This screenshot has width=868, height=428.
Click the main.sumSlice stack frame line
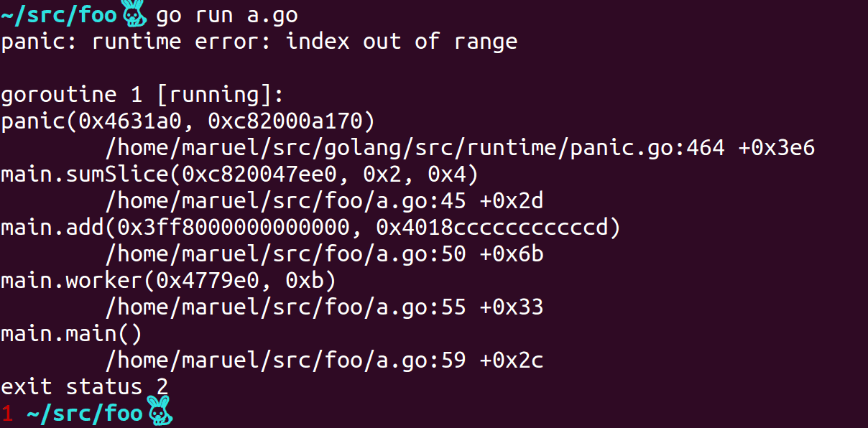pyautogui.click(x=239, y=174)
